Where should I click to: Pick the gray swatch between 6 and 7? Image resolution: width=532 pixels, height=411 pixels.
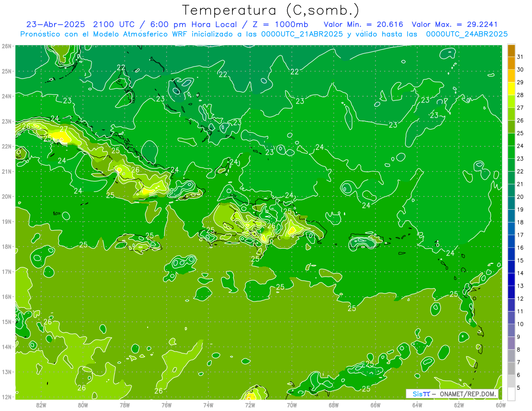(511, 368)
